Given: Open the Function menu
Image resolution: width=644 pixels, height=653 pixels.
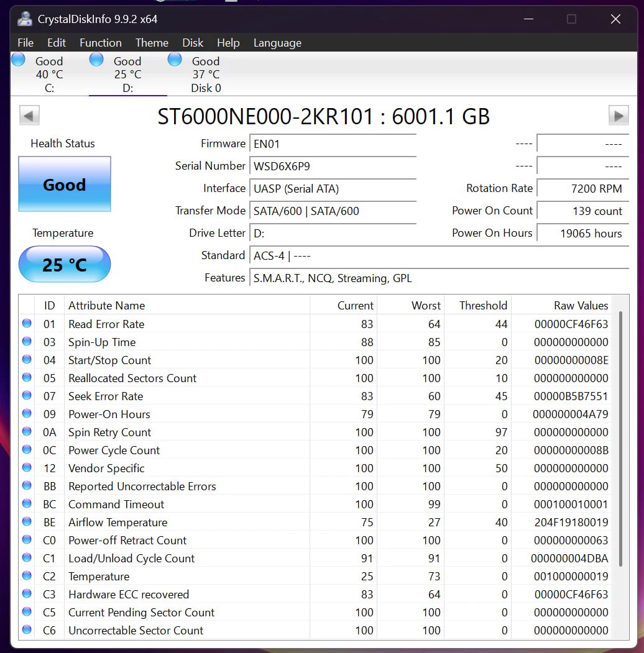Looking at the screenshot, I should click(100, 43).
